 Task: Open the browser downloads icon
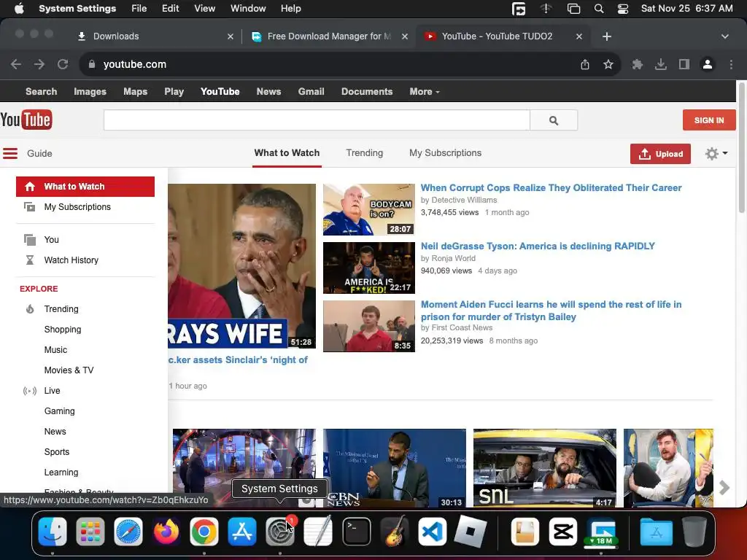click(661, 64)
